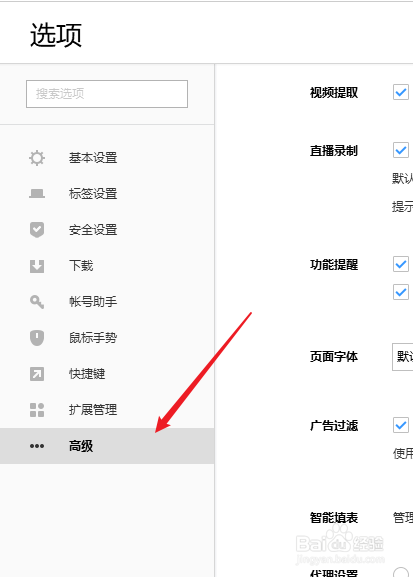Click the shield icon for 安全设置
The height and width of the screenshot is (577, 413).
tap(37, 230)
